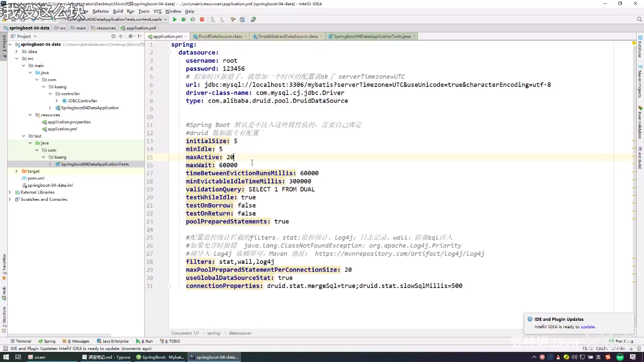Open the 4: Run tool window
Viewport: 644px width, 362px height.
[144, 341]
